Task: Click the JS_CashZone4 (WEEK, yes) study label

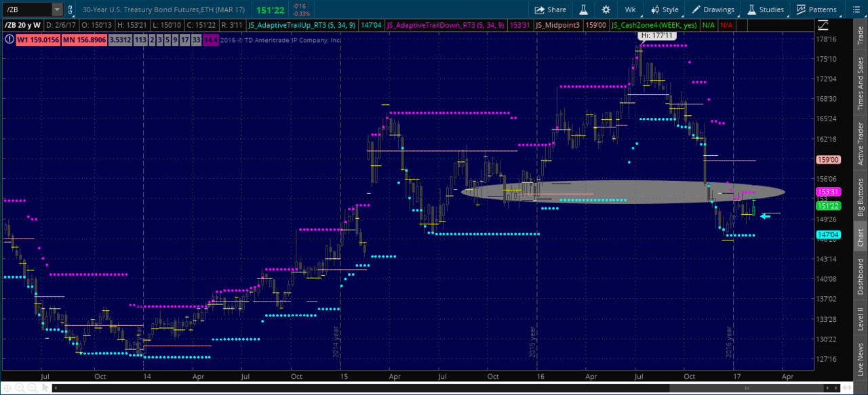Action: [654, 25]
